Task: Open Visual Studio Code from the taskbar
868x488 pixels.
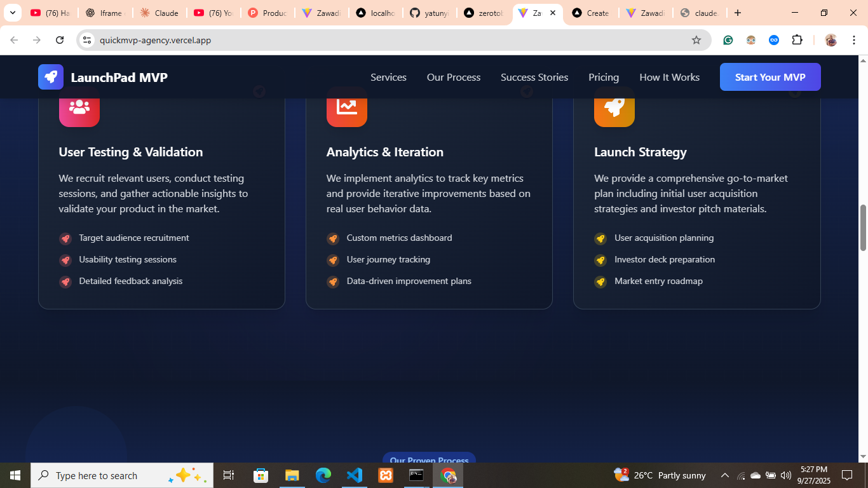Action: point(355,475)
